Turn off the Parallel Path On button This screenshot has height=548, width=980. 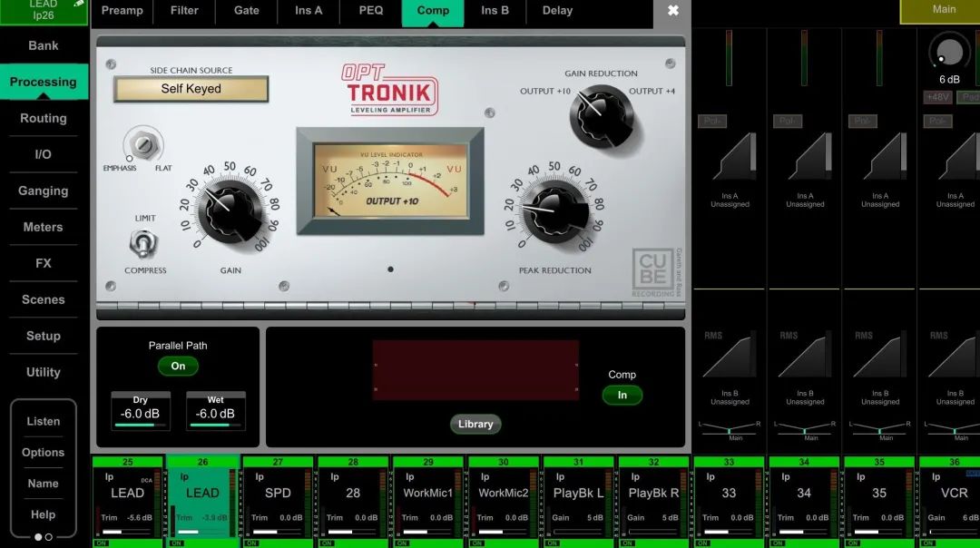click(178, 367)
